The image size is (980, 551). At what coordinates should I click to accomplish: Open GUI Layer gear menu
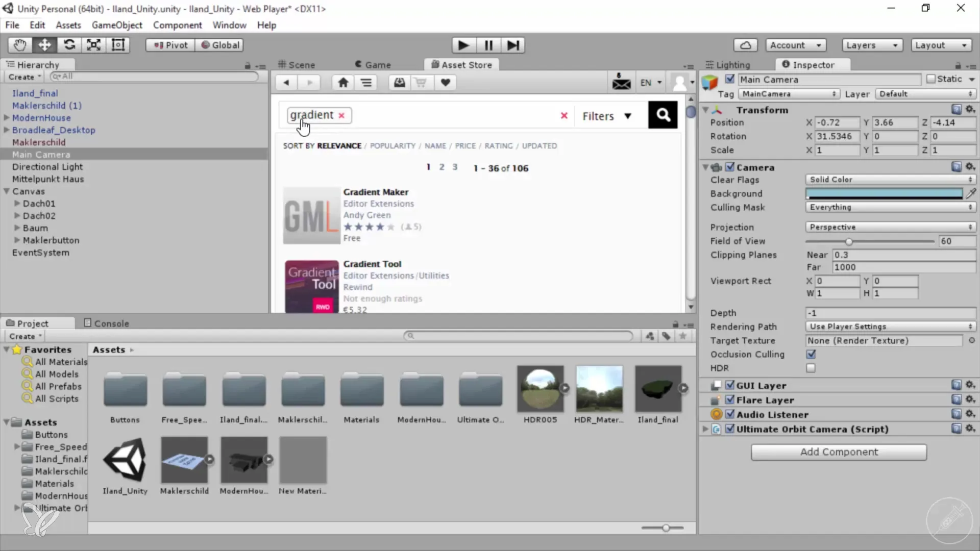click(970, 385)
